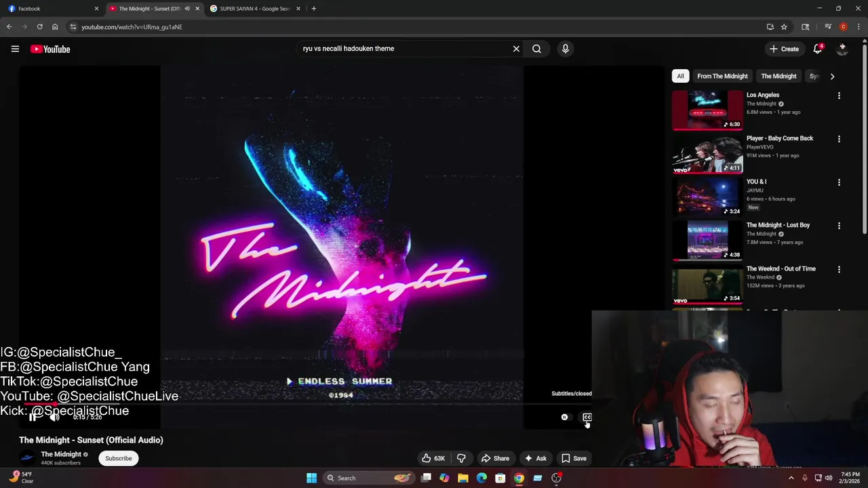Bookmark this page with the star icon
The height and width of the screenshot is (488, 868).
pos(784,27)
